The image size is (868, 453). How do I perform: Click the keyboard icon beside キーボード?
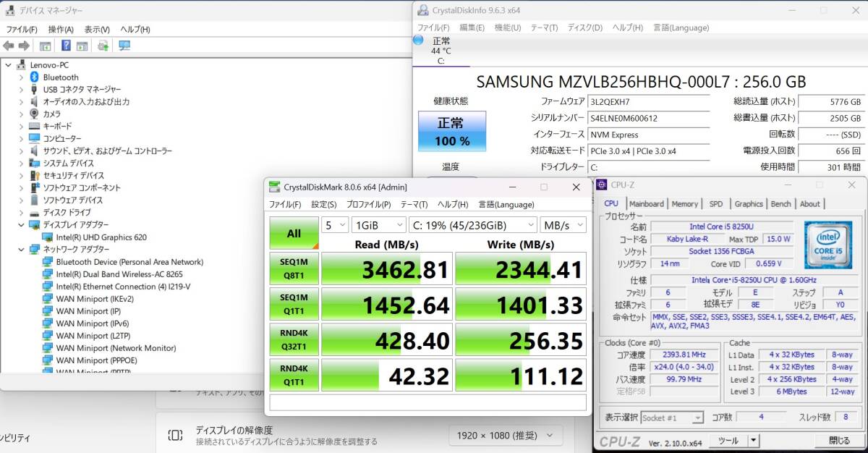pyautogui.click(x=34, y=126)
